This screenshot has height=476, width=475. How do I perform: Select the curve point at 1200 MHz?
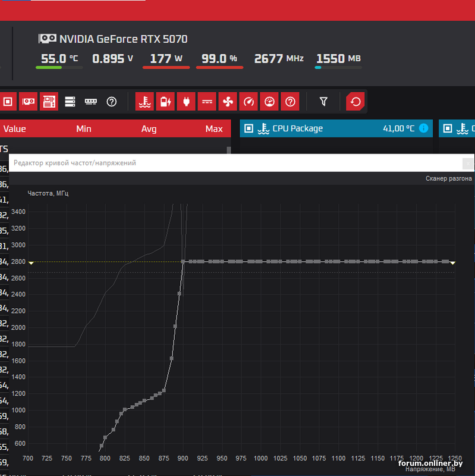159,394
